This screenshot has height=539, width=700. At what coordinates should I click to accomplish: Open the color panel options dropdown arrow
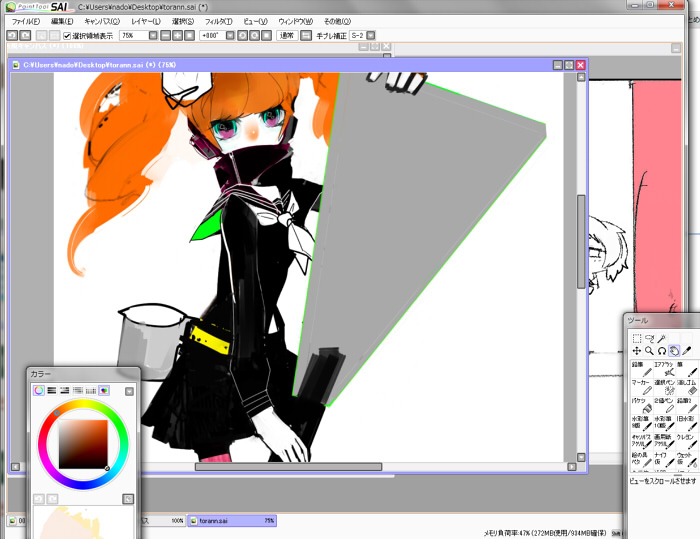tap(129, 391)
